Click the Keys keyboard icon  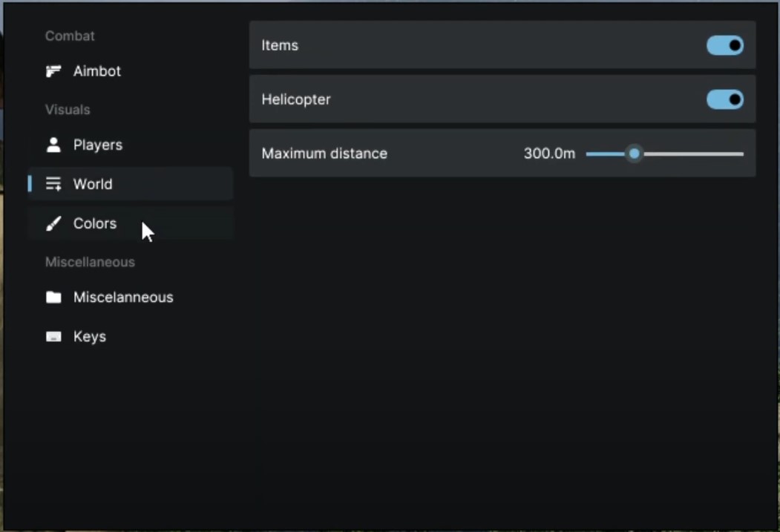(53, 337)
